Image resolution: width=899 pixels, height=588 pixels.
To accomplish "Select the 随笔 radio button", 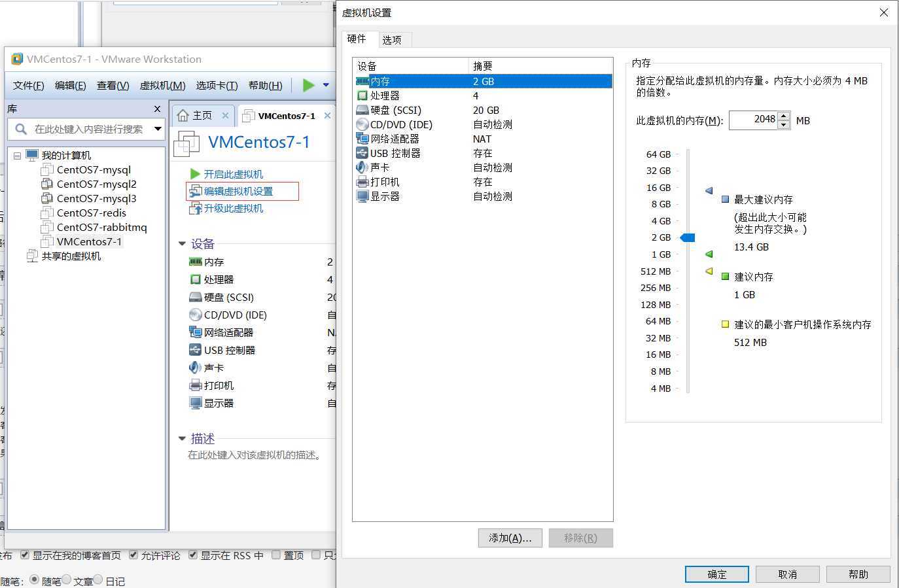I will (34, 579).
